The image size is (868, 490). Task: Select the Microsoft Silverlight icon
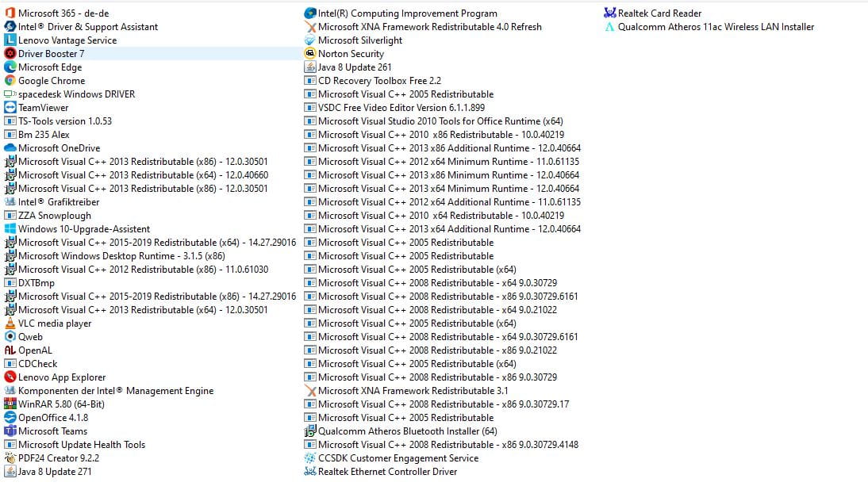[x=310, y=40]
